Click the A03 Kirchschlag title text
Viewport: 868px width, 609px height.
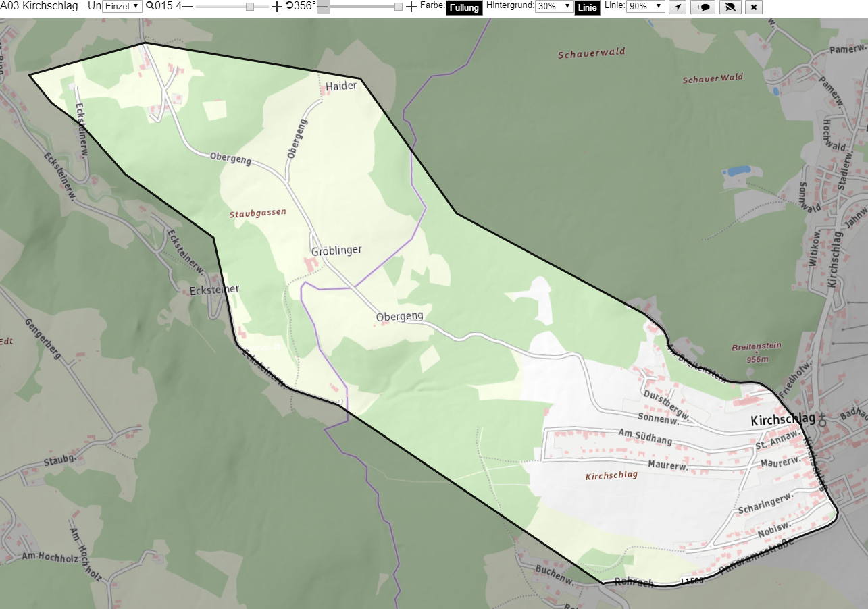(51, 6)
